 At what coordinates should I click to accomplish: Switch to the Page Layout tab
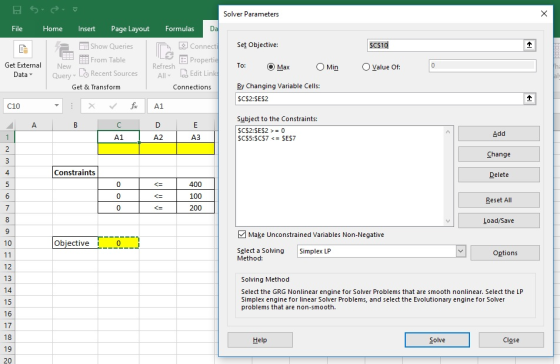coord(130,29)
